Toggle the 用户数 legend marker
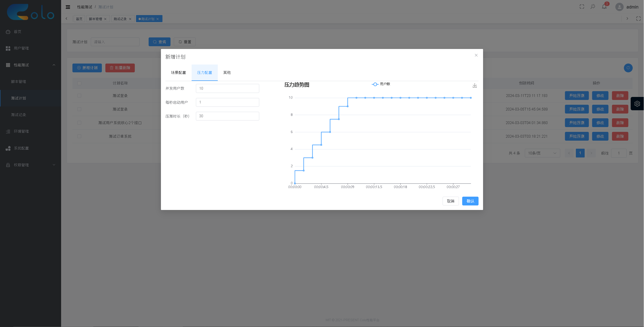 click(x=375, y=84)
